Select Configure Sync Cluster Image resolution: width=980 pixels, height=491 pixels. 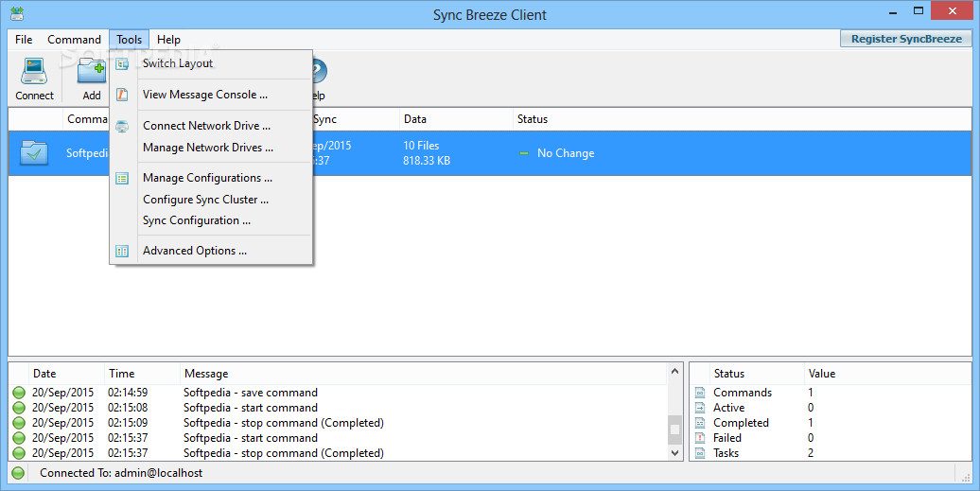click(x=211, y=200)
